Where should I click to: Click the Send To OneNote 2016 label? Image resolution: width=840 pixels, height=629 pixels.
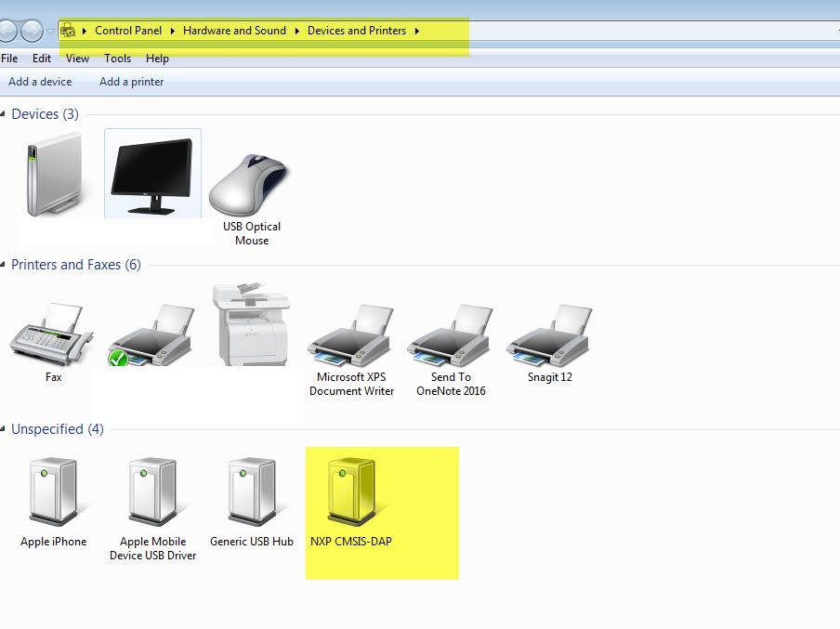coord(451,384)
